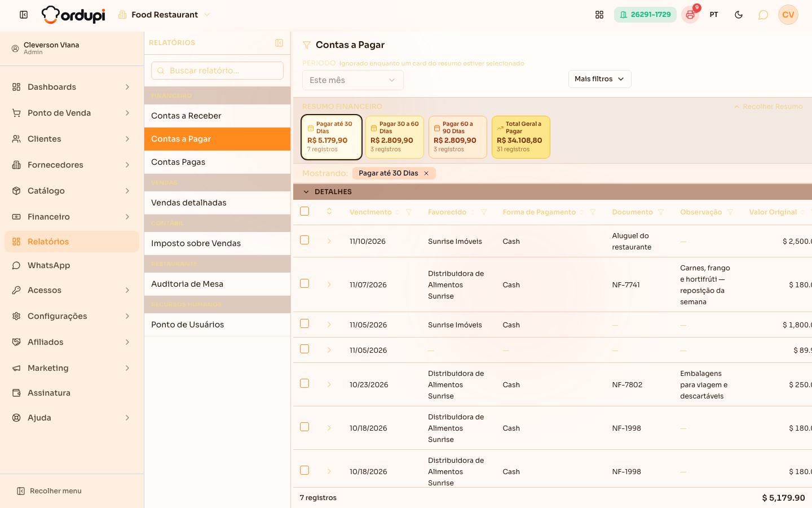Toggle the expand-all rows icon in table header
The width and height of the screenshot is (812, 508).
point(329,212)
